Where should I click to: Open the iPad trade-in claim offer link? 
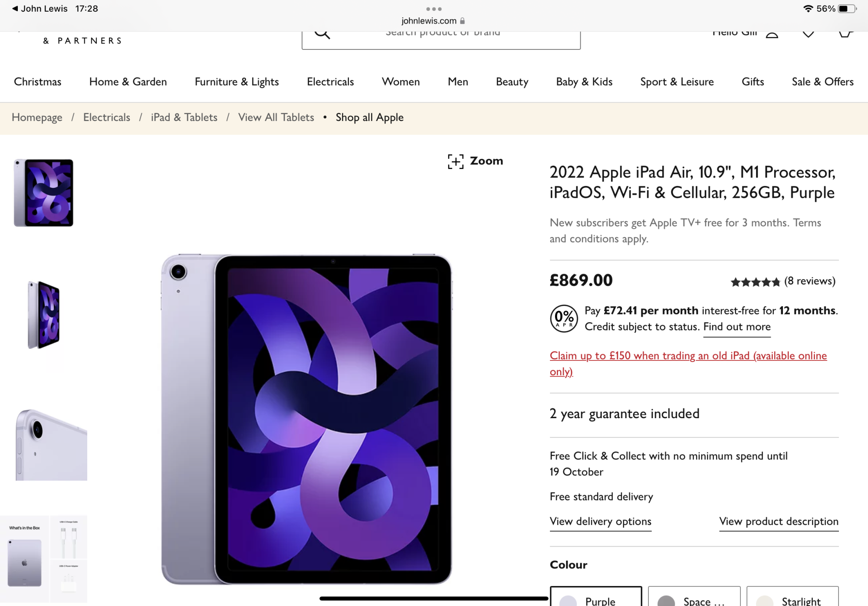(688, 356)
